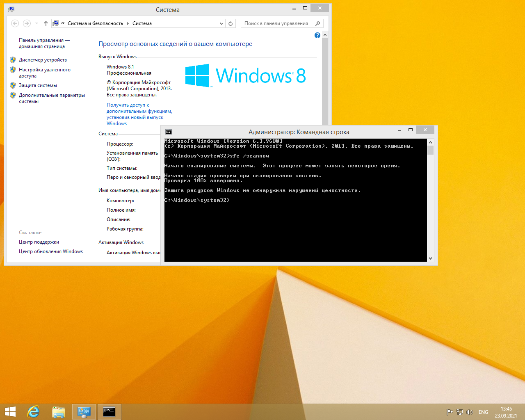Open System protection link
The width and height of the screenshot is (525, 420).
tap(38, 85)
